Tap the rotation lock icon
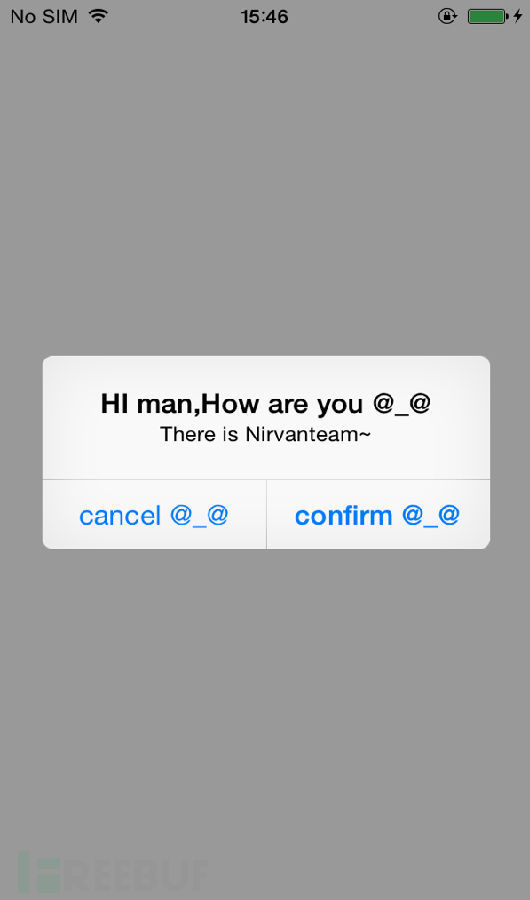 (447, 16)
